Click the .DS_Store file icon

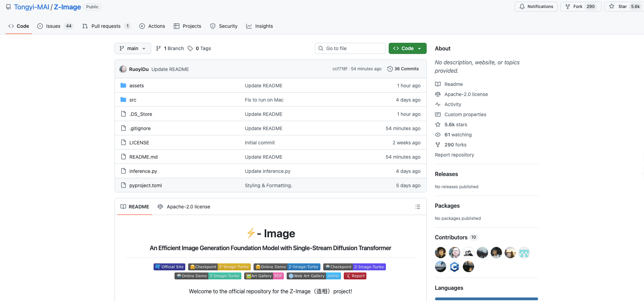pyautogui.click(x=123, y=114)
